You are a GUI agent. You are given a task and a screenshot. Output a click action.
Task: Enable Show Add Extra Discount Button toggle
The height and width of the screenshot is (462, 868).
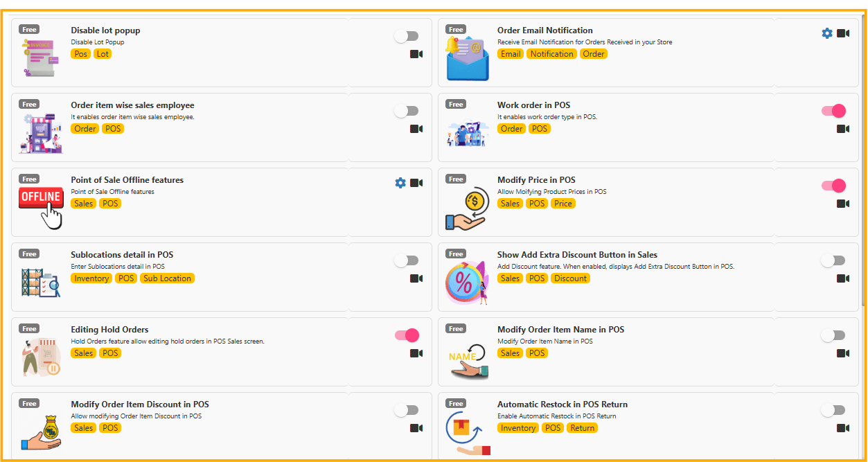pyautogui.click(x=833, y=260)
